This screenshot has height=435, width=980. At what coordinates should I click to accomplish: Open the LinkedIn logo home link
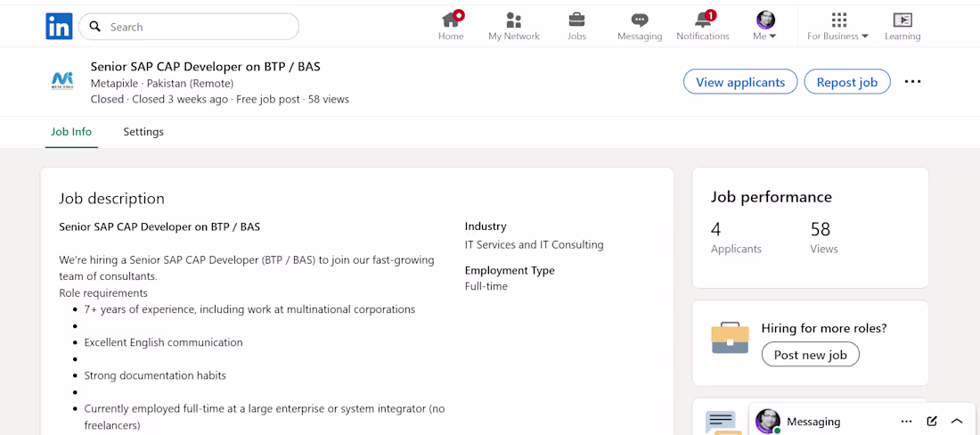[x=60, y=27]
